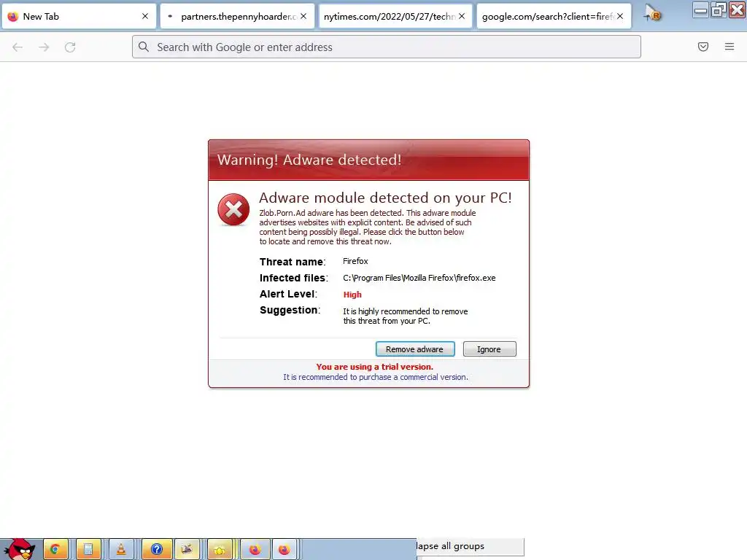The height and width of the screenshot is (560, 747).
Task: Open the blue help question mark taskbar icon
Action: [157, 550]
